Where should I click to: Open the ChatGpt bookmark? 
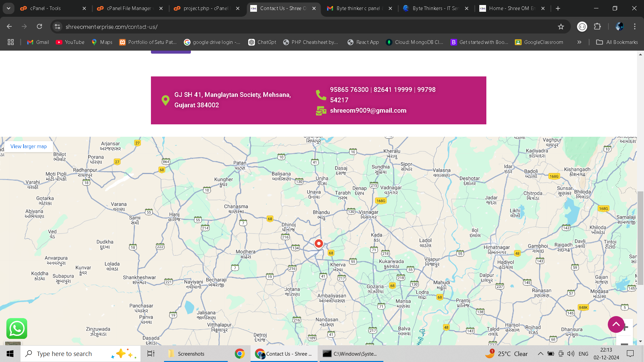(x=262, y=42)
